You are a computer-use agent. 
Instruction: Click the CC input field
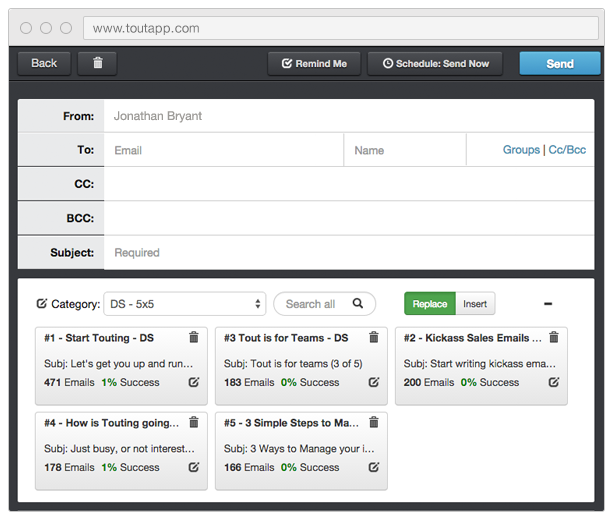pyautogui.click(x=349, y=184)
